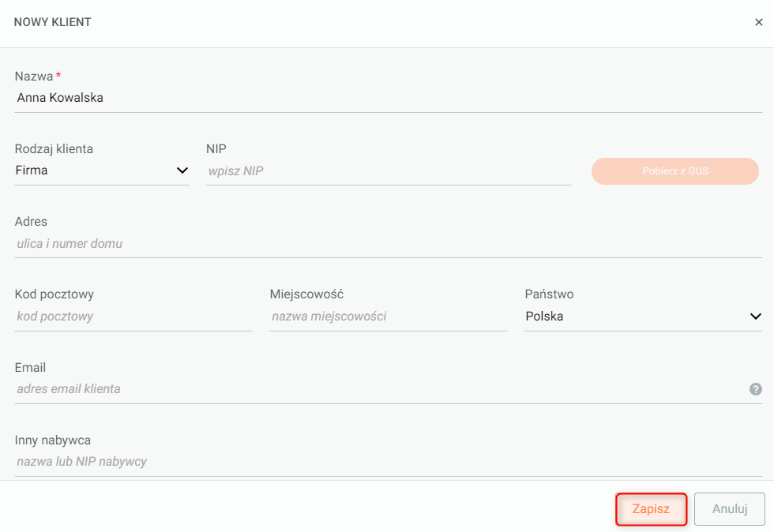Cancel with the Anuluj button
774x532 pixels.
point(730,509)
